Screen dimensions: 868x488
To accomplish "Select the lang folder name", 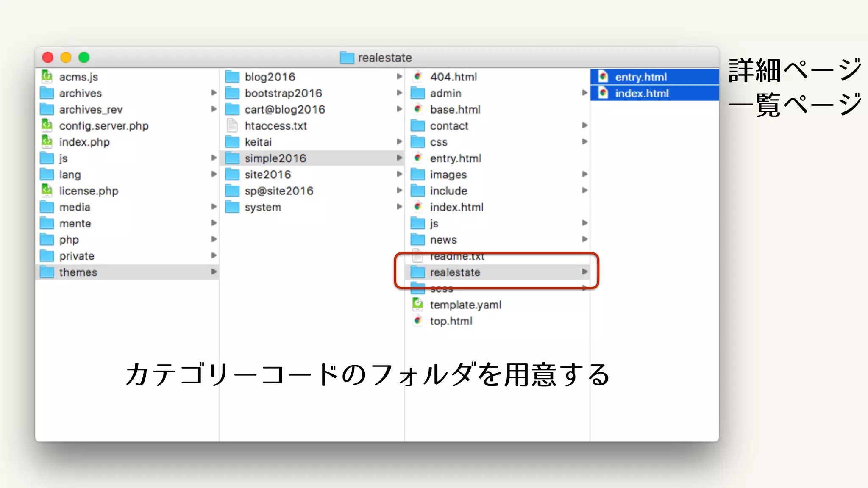I will point(70,175).
